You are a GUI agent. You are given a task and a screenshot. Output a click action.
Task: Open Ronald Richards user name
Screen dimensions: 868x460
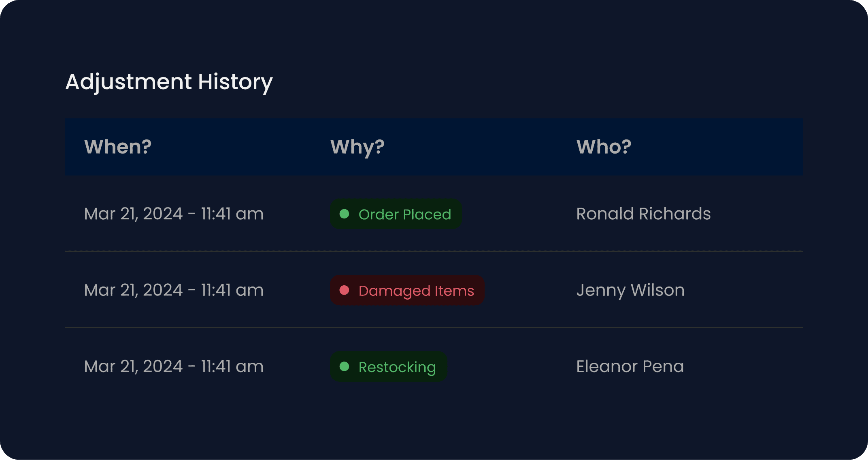643,214
